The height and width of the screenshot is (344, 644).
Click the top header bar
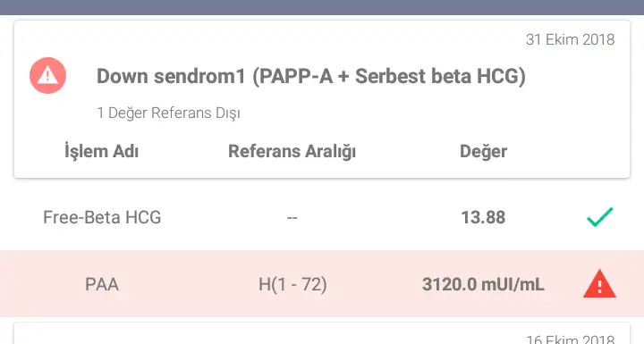point(322,7)
